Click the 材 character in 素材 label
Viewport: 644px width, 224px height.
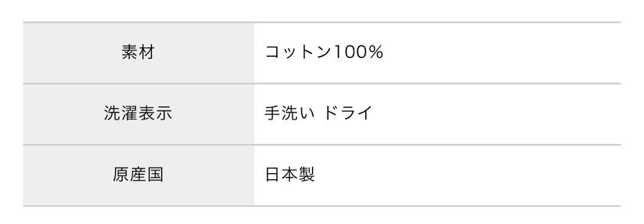click(x=147, y=53)
